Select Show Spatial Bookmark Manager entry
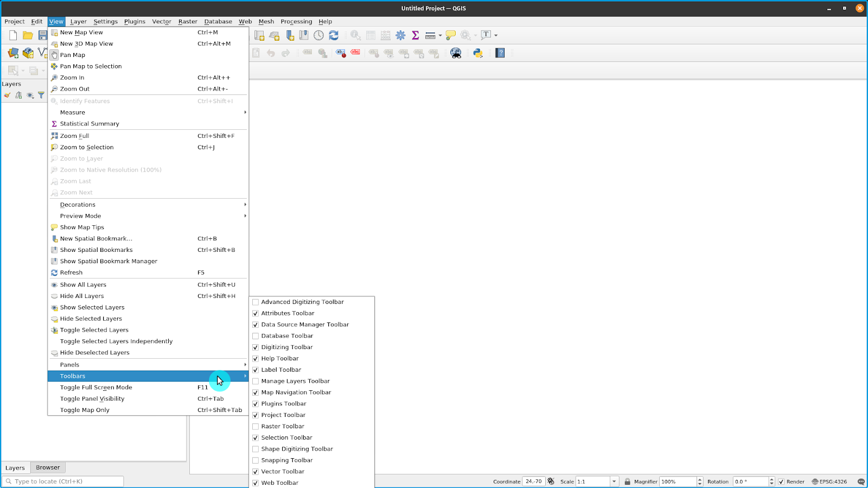The height and width of the screenshot is (488, 868). coord(148,261)
